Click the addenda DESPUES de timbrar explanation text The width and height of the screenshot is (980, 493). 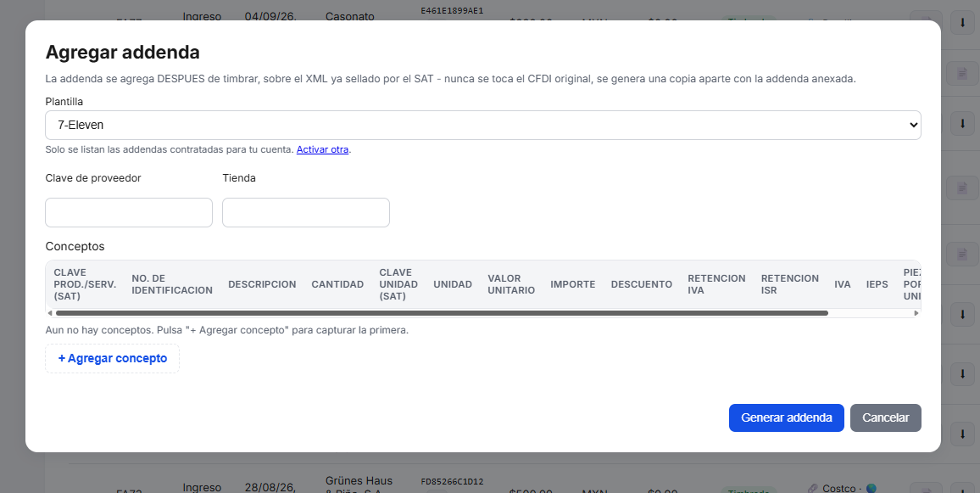click(x=450, y=80)
